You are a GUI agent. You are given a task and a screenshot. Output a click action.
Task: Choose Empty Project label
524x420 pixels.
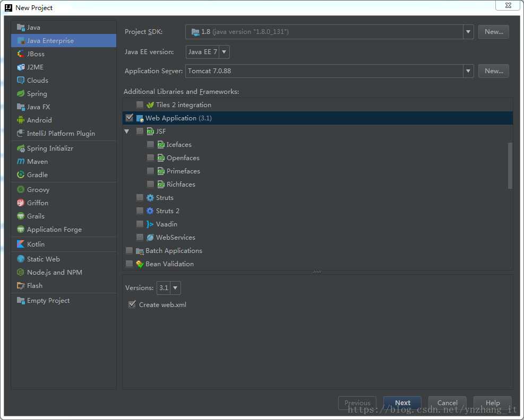[x=48, y=301]
